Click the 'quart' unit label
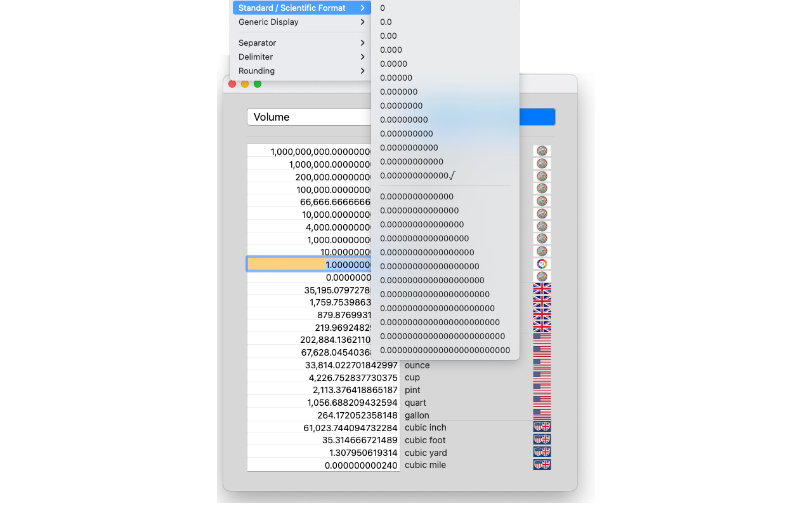The image size is (812, 508). (416, 403)
